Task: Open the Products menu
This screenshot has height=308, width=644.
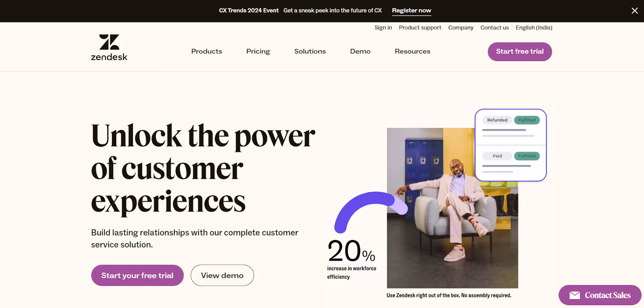Action: click(206, 51)
